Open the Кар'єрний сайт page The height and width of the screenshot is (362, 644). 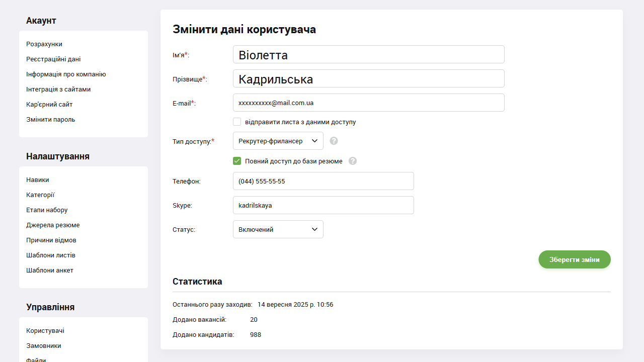coord(49,104)
